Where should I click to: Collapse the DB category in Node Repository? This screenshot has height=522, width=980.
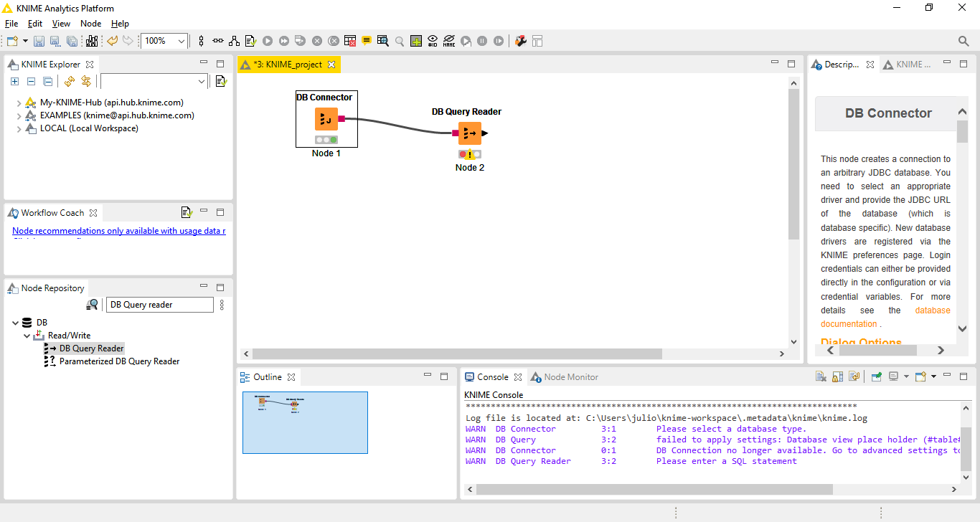[x=16, y=323]
